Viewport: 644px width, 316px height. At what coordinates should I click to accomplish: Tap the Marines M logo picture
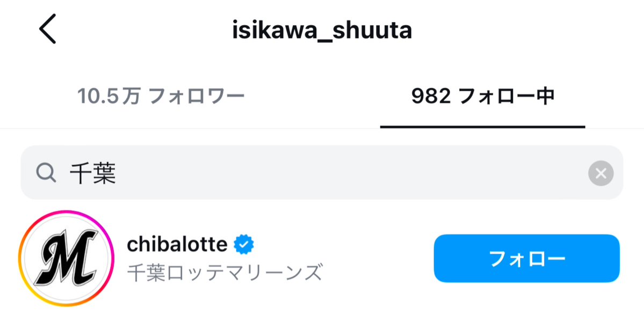tap(66, 258)
